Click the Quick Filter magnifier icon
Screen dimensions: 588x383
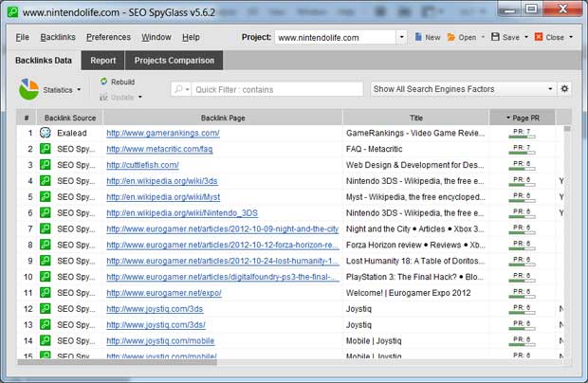(178, 89)
